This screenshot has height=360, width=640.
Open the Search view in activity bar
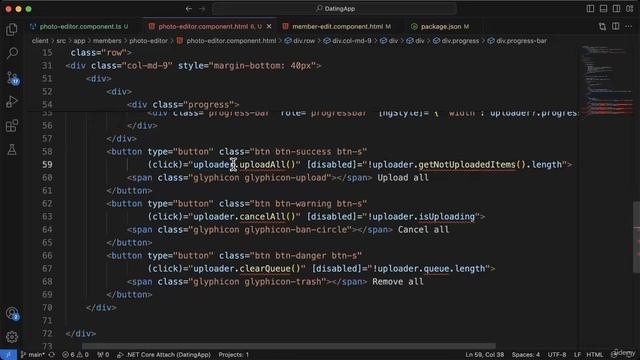click(12, 53)
